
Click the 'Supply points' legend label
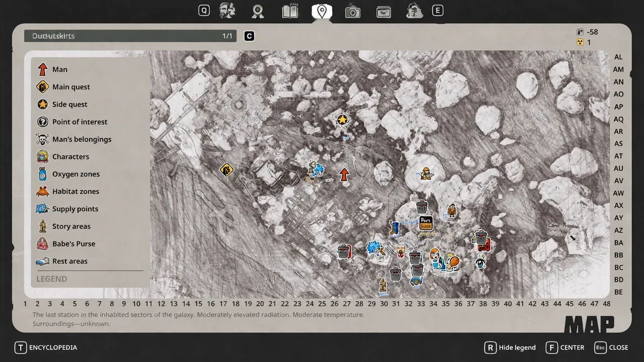click(x=75, y=209)
